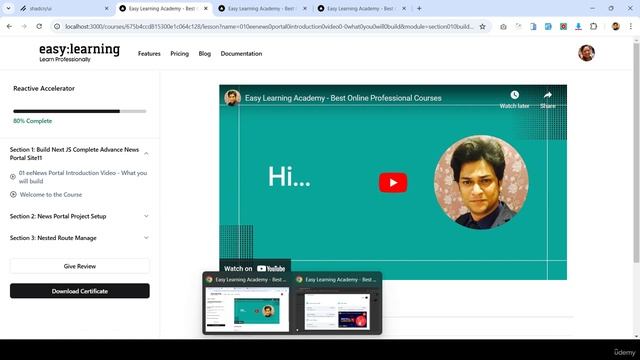Select second Chrome window preview thumbnail
The image size is (640, 360).
337,309
